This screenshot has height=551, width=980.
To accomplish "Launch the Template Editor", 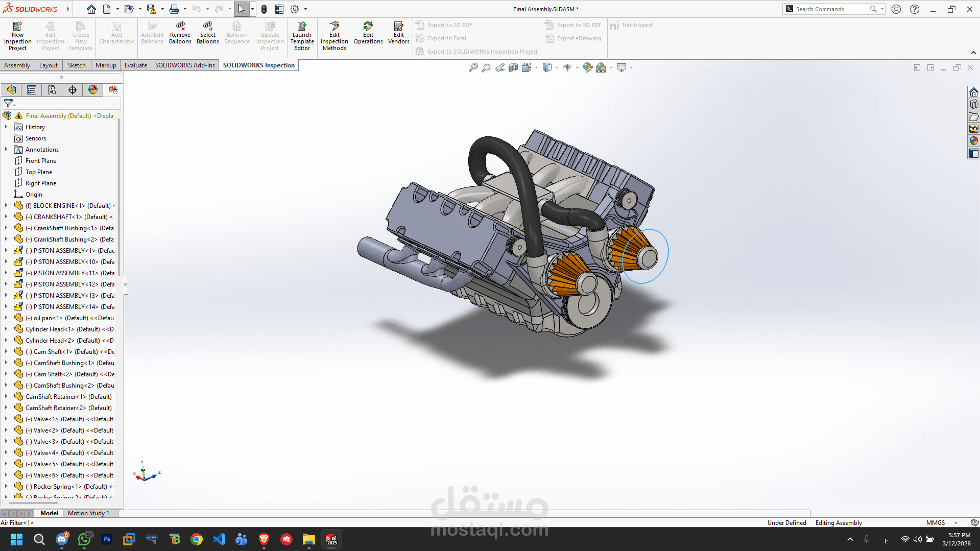I will [302, 36].
